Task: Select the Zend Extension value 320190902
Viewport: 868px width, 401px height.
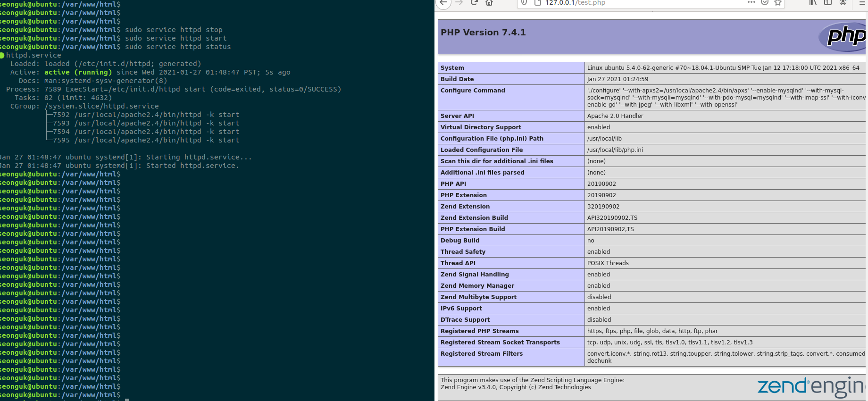Action: (603, 207)
